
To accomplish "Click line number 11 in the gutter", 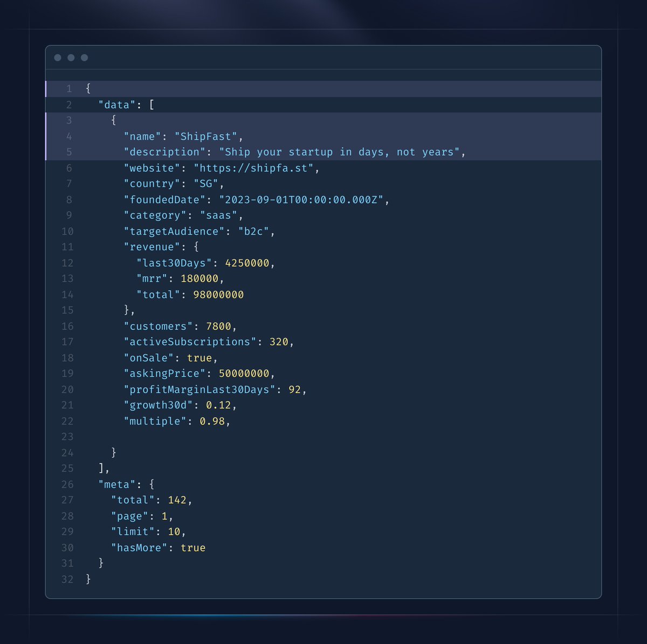I will [67, 247].
